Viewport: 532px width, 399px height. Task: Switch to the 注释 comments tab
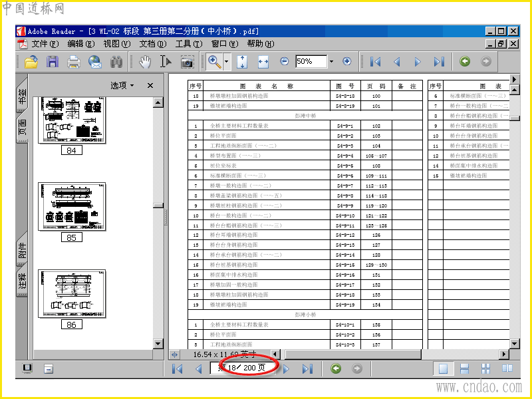click(x=22, y=281)
